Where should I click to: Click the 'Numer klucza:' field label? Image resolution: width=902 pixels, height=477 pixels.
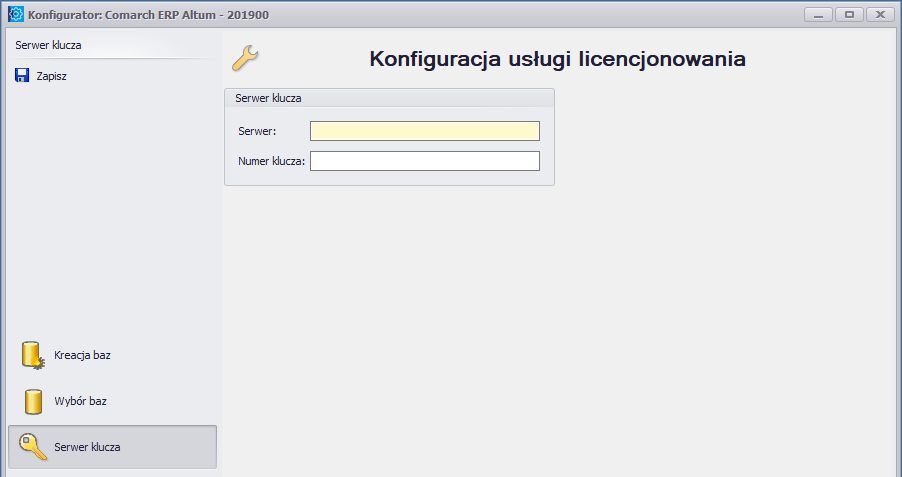272,161
